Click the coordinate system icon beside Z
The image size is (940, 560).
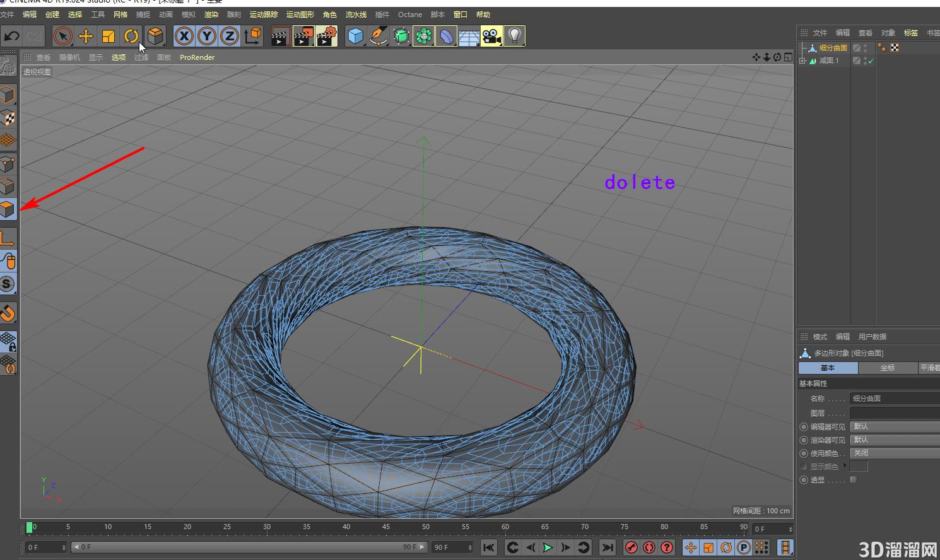point(252,36)
